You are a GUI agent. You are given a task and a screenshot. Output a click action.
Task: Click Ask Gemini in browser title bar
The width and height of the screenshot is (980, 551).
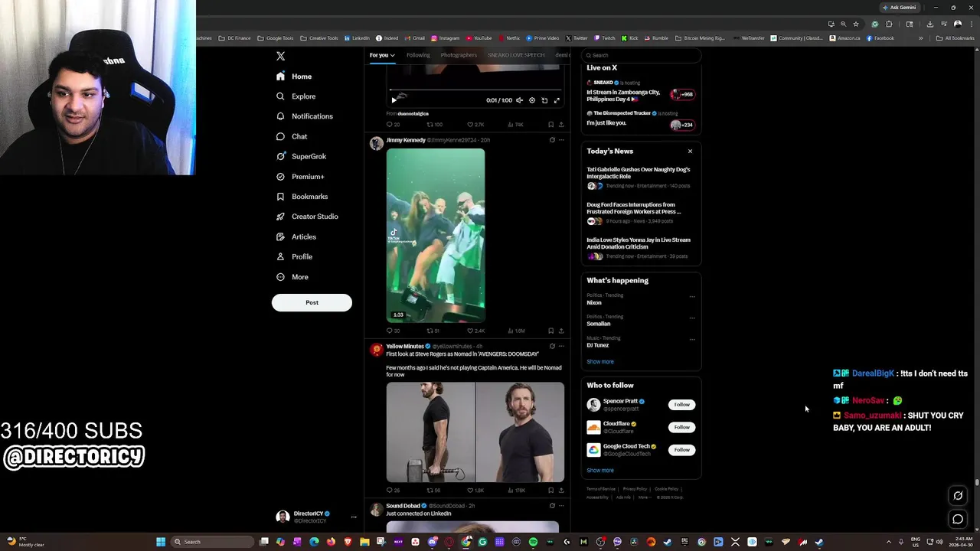(x=899, y=7)
